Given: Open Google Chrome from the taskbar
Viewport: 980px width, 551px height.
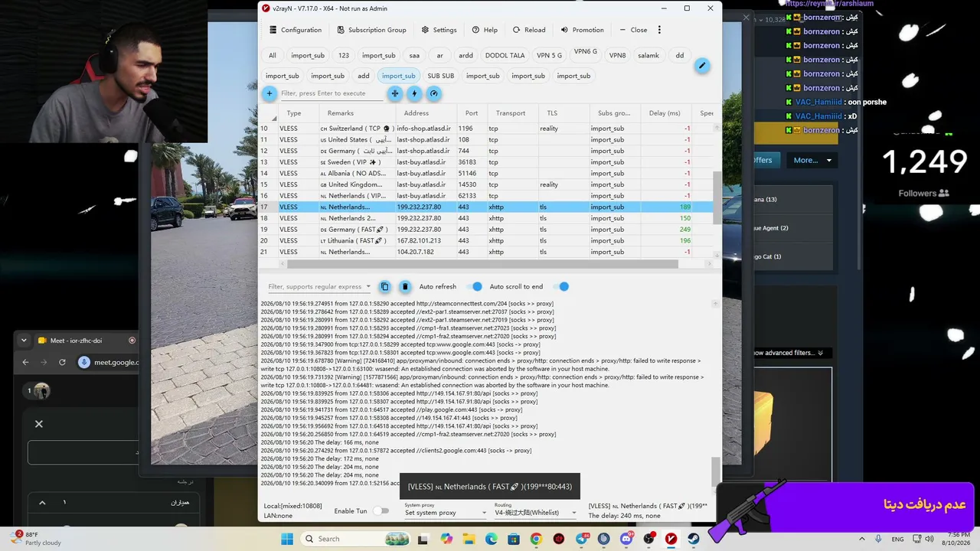Looking at the screenshot, I should tap(536, 539).
